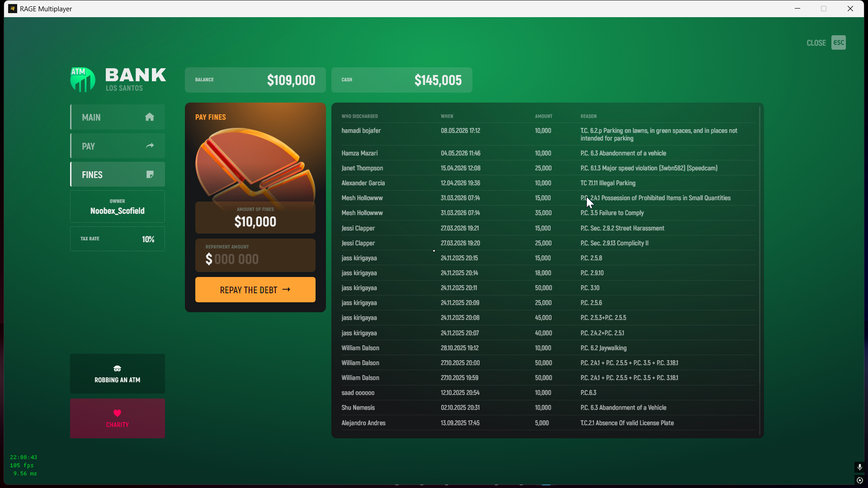Switch to the PAY tab
Image resolution: width=868 pixels, height=488 pixels.
click(118, 146)
